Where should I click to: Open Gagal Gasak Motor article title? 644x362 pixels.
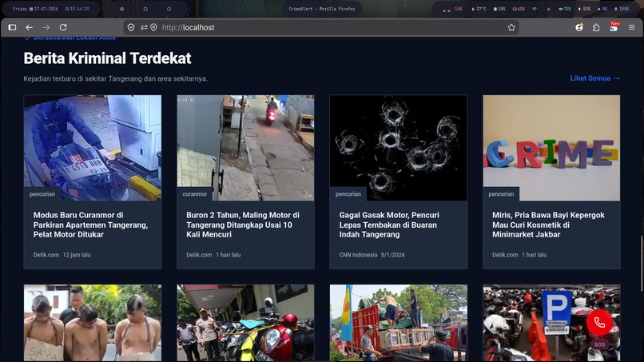[389, 225]
